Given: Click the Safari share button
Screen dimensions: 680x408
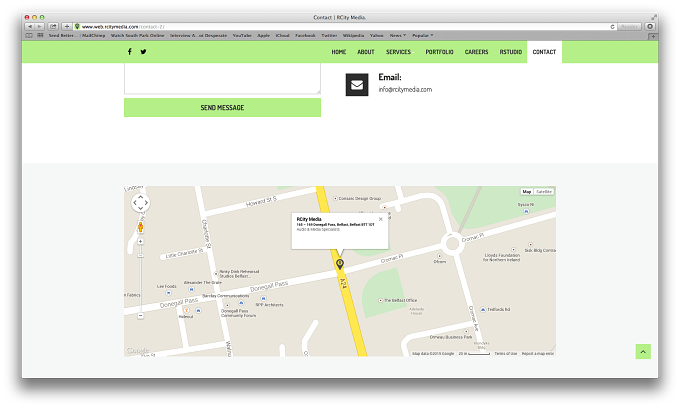Looking at the screenshot, I should click(x=53, y=26).
